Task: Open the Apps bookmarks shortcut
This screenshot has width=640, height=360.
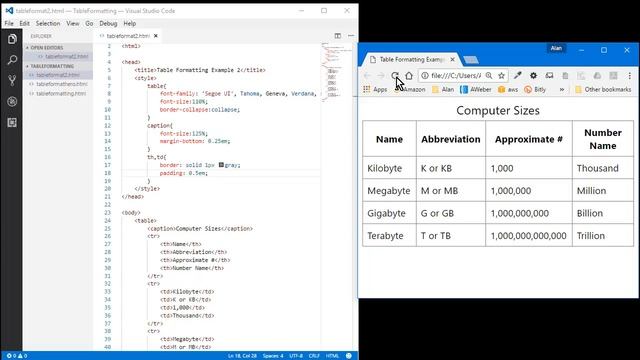Action: [x=375, y=89]
